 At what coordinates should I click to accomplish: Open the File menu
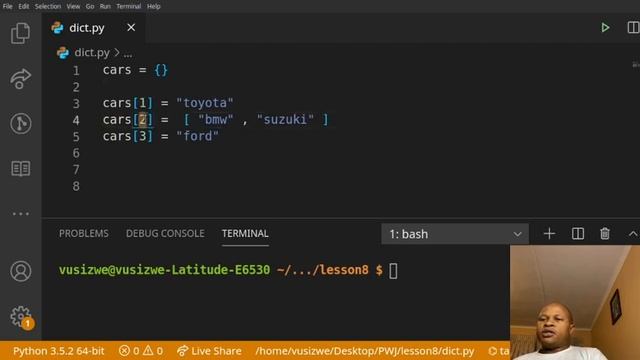[8, 6]
